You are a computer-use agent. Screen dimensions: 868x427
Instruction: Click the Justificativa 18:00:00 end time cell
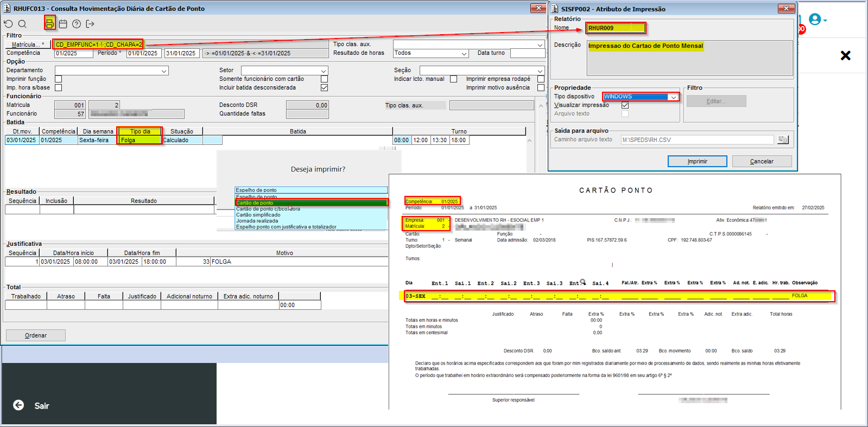point(158,262)
